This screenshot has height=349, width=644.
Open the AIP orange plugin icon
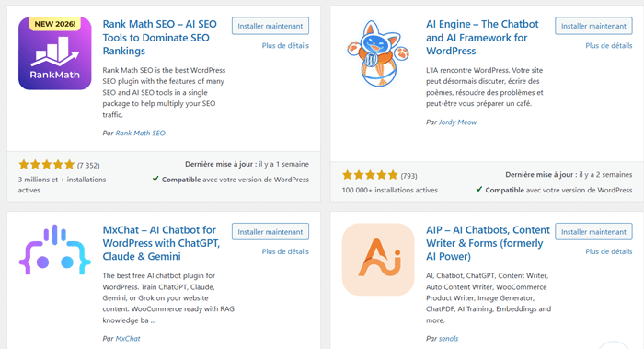coord(378,260)
